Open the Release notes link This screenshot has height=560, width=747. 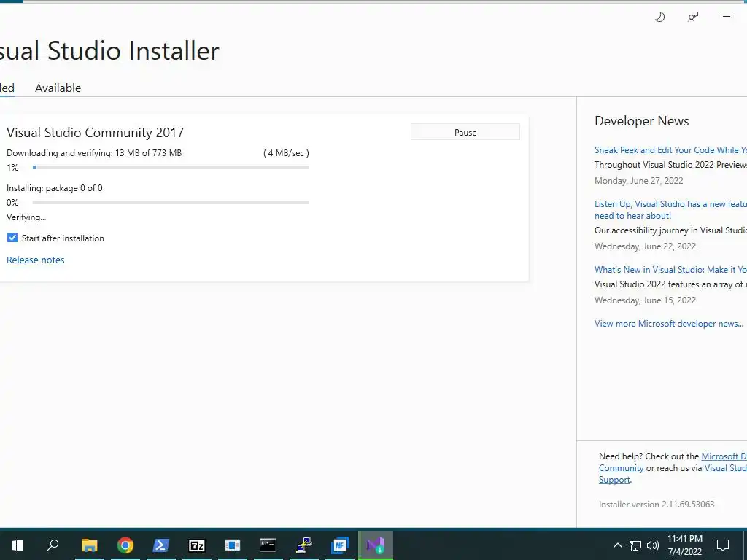[35, 260]
